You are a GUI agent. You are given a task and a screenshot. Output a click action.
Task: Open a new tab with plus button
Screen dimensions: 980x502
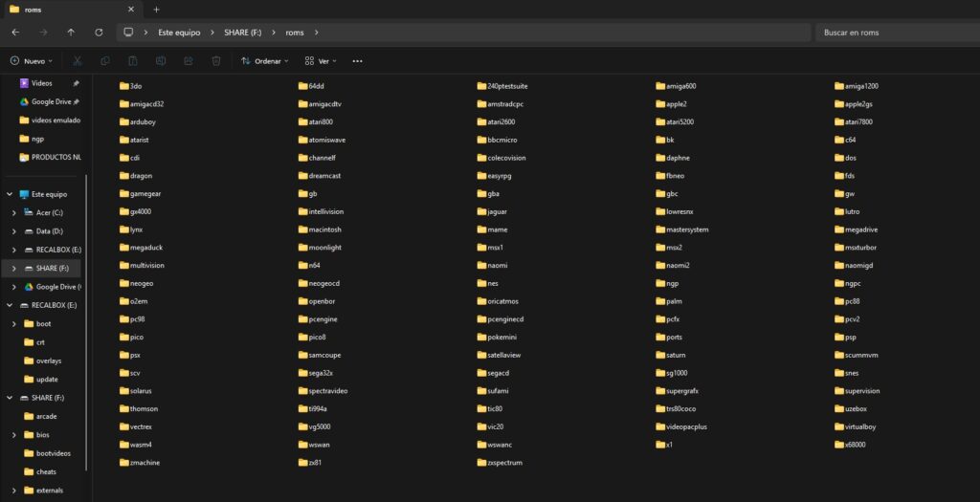pyautogui.click(x=156, y=10)
